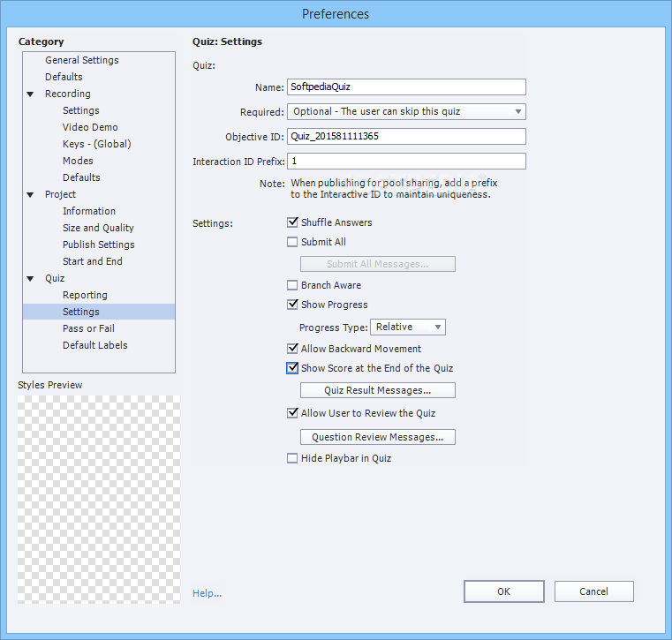Click the Question Review Messages button
Viewport: 672px width, 640px height.
[378, 437]
